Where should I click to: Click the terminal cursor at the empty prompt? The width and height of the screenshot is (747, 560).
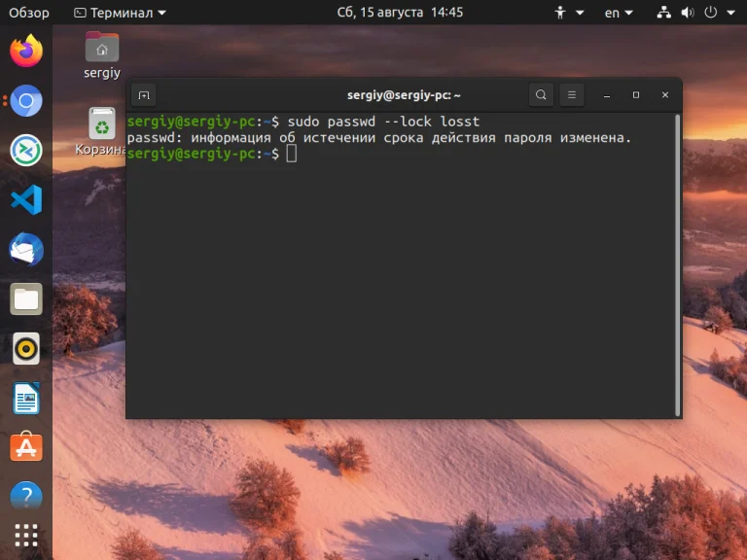(291, 154)
